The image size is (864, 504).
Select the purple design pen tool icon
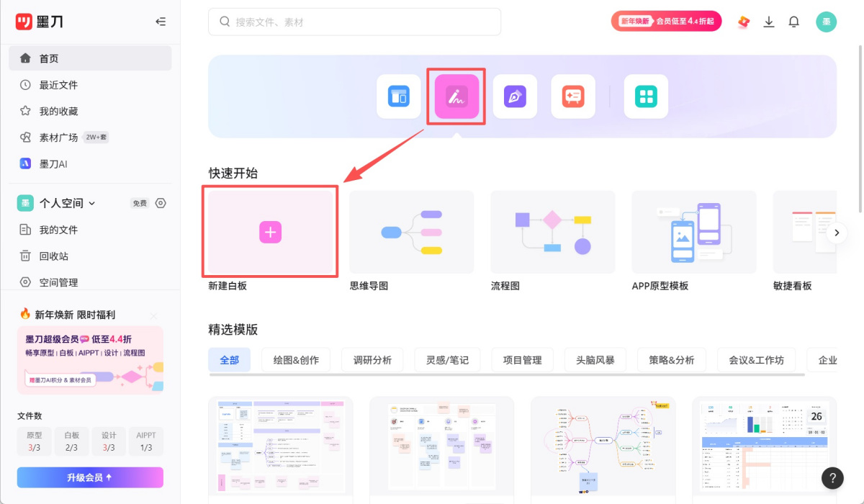515,96
